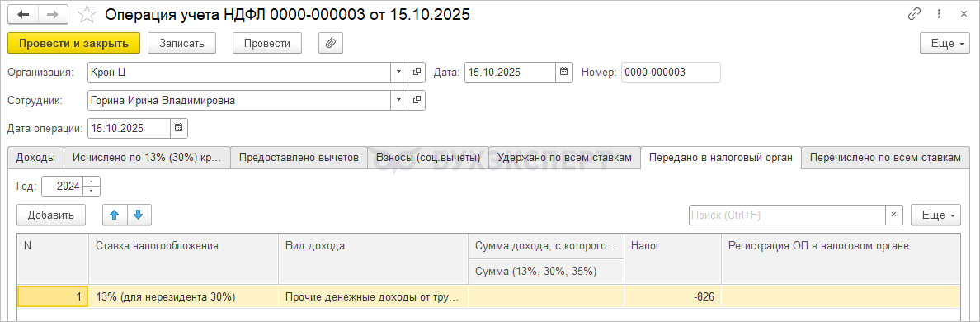Image resolution: width=980 pixels, height=322 pixels.
Task: Click the Добавить button
Action: point(51,215)
